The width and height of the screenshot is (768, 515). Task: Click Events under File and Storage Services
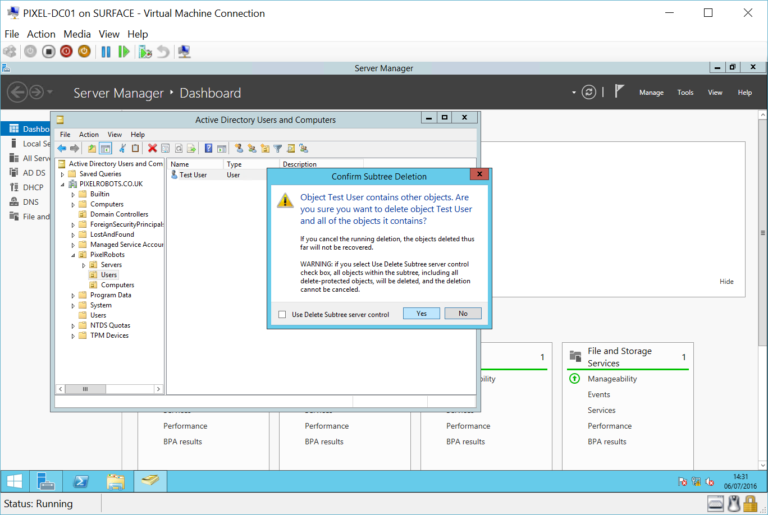coord(599,394)
